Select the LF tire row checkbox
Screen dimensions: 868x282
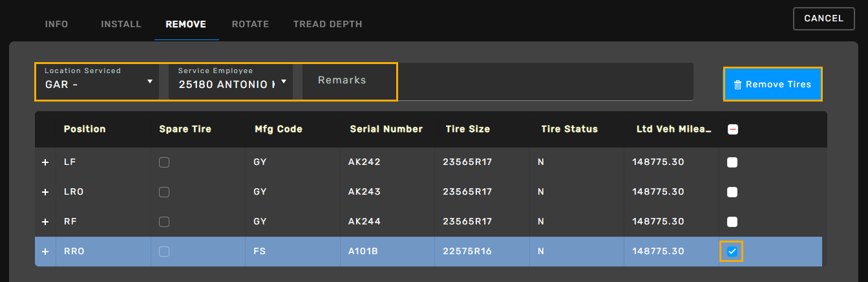click(732, 162)
